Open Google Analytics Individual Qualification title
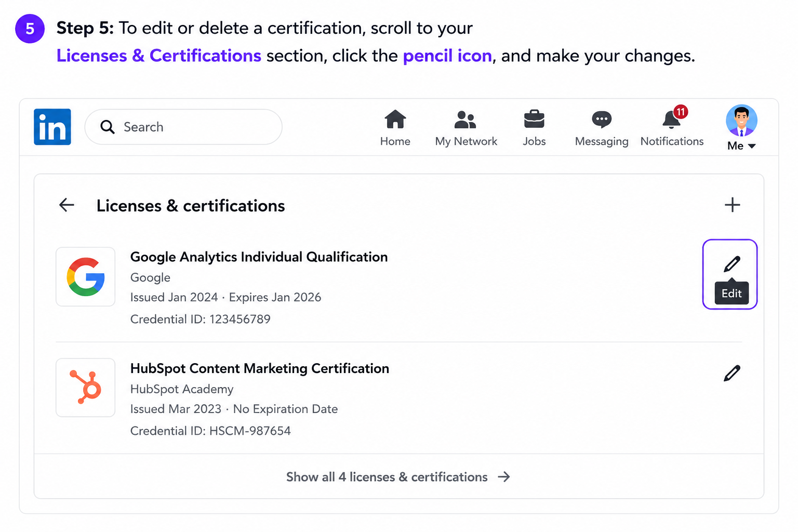 point(259,257)
